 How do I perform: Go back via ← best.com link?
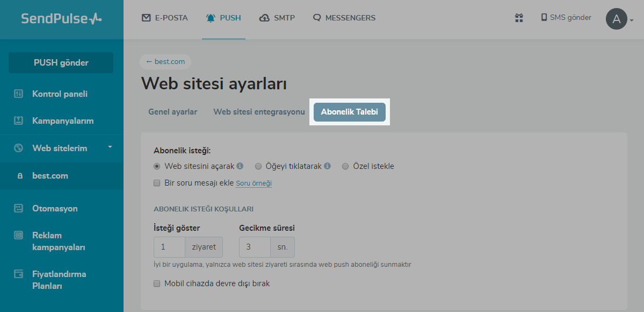[x=165, y=62]
